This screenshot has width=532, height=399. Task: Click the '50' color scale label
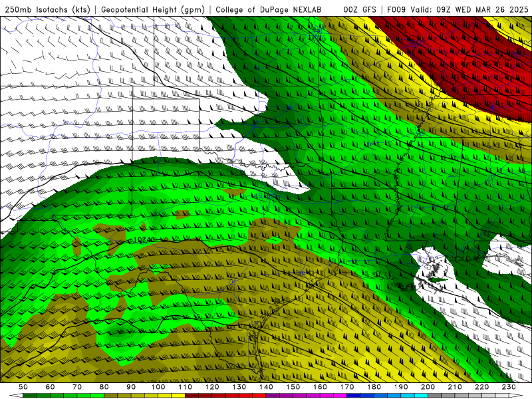[x=23, y=387]
